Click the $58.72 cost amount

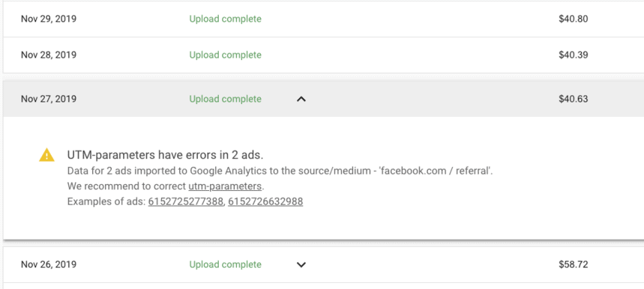[574, 265]
